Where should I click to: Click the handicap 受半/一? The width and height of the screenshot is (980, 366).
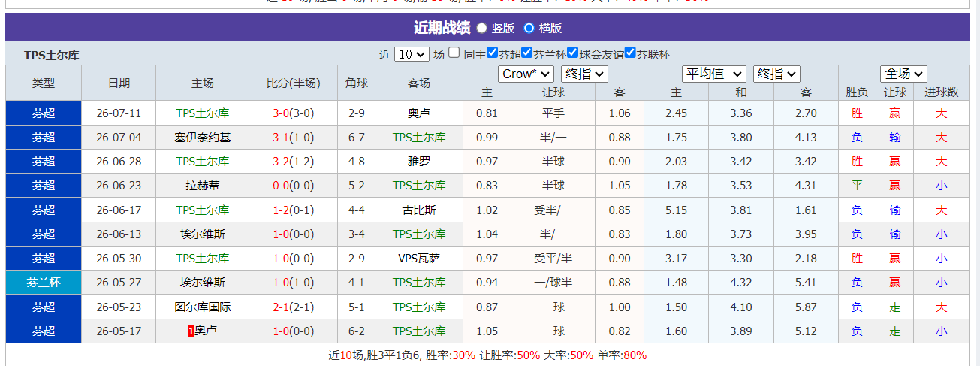point(553,210)
